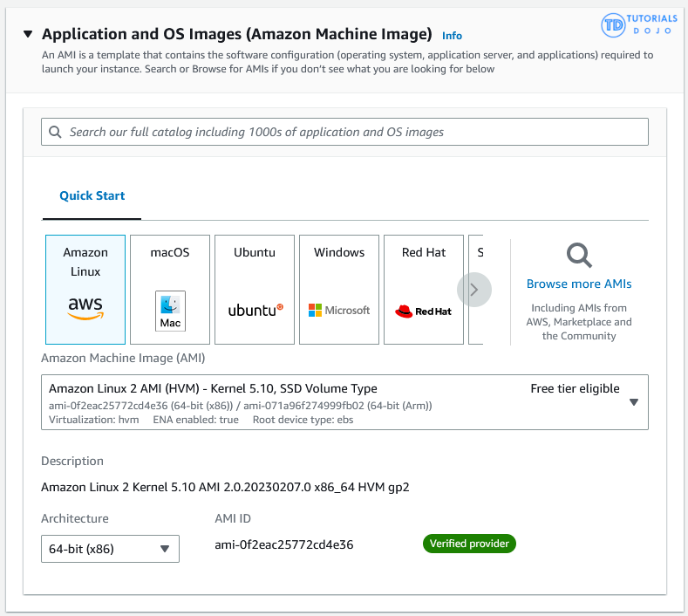688x616 pixels.
Task: Follow the Browse more AMIs link
Action: coord(579,284)
